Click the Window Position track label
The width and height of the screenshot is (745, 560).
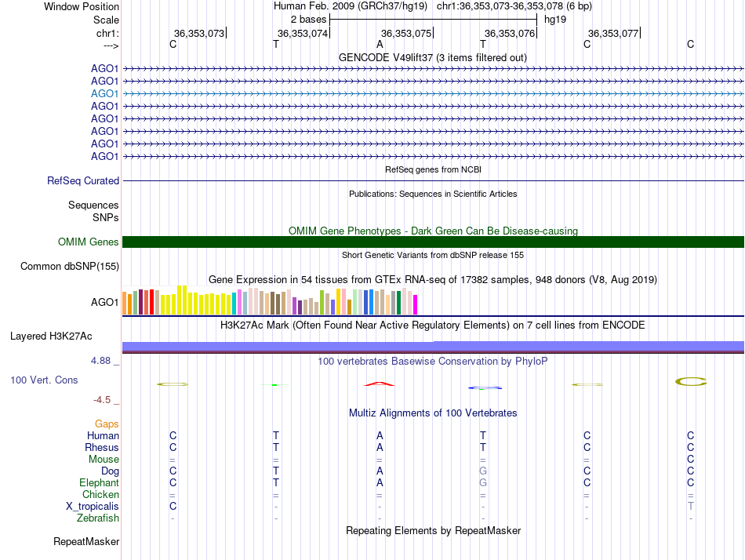click(82, 6)
